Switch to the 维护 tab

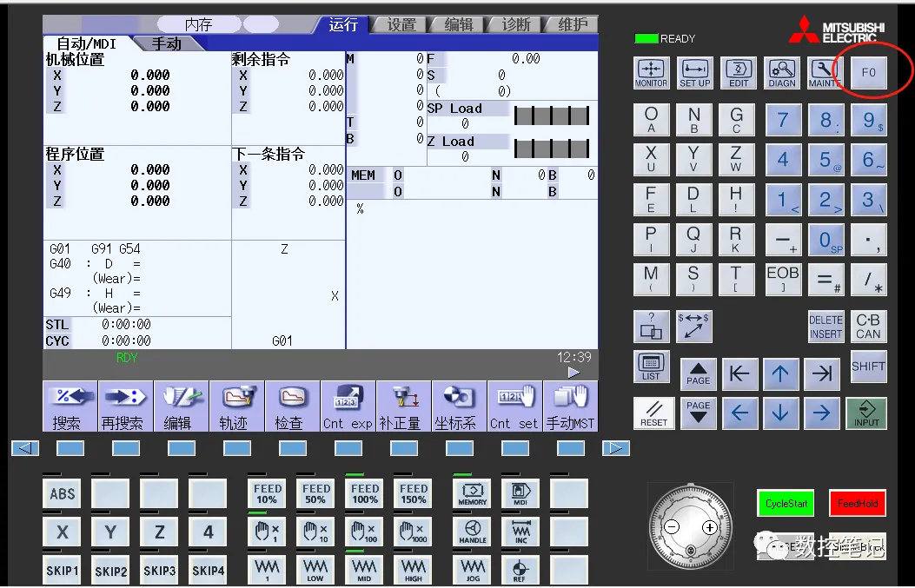click(572, 24)
